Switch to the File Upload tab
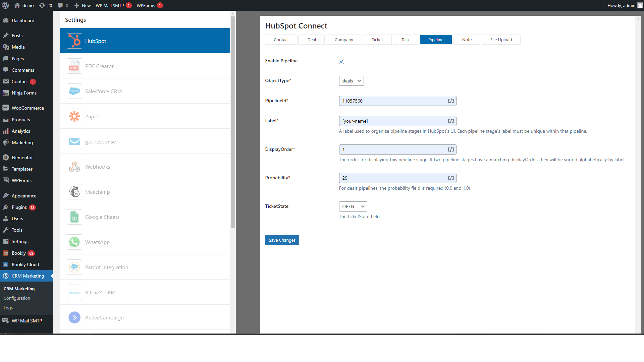Screen dimensions: 644x362 coord(501,40)
